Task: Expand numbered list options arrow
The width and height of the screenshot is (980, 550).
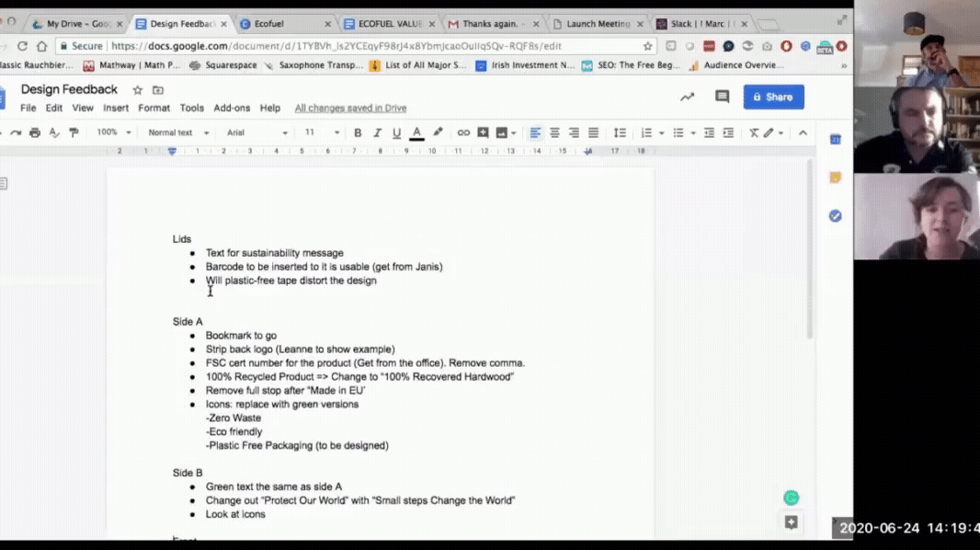Action: point(661,132)
